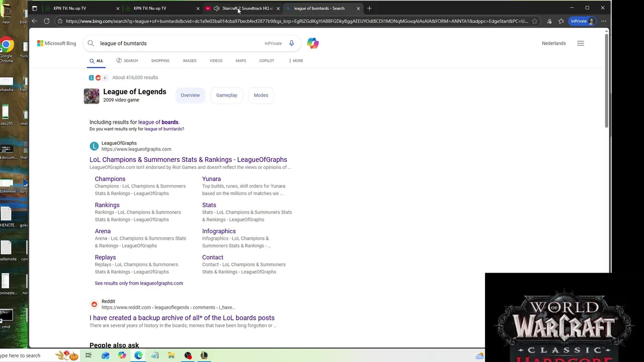Open the COPILOT search tab
Viewport: 644px width, 362px height.
267,61
